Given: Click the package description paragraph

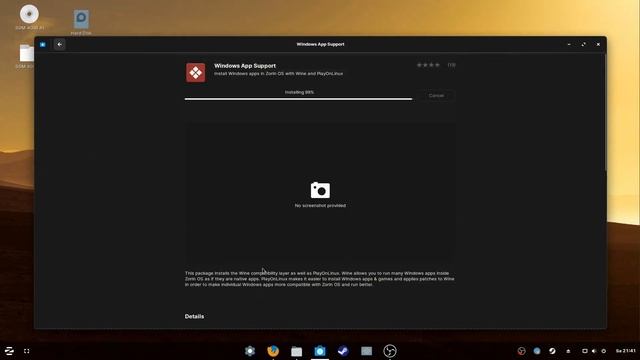Looking at the screenshot, I should pyautogui.click(x=320, y=279).
